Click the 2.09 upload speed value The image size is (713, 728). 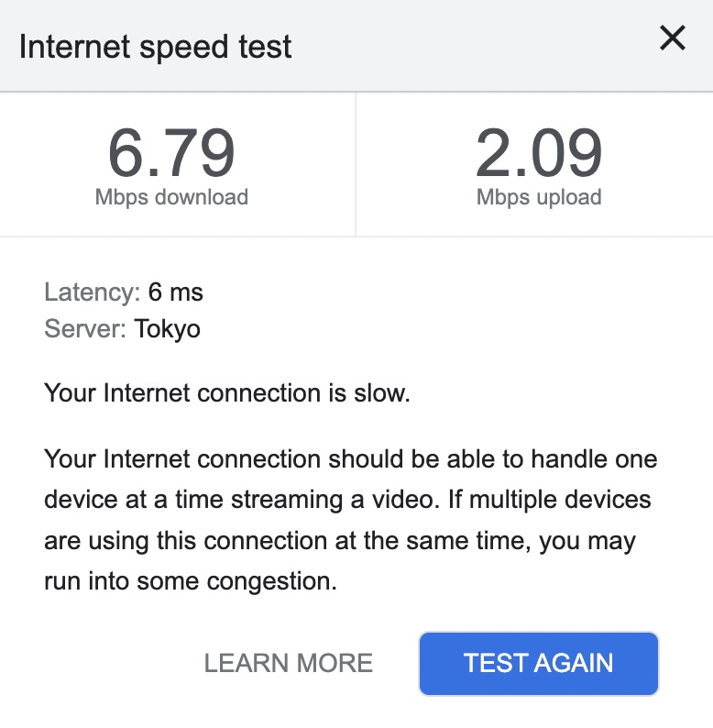tap(539, 152)
